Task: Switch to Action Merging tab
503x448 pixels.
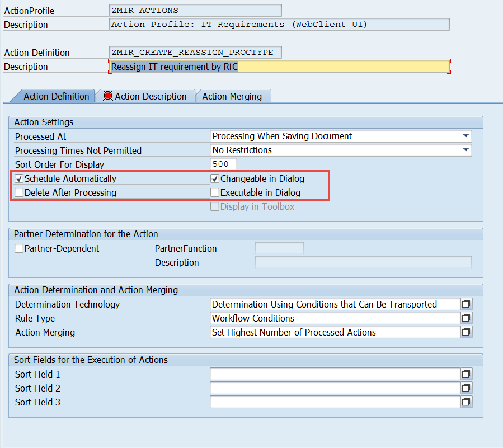Action: click(x=232, y=96)
